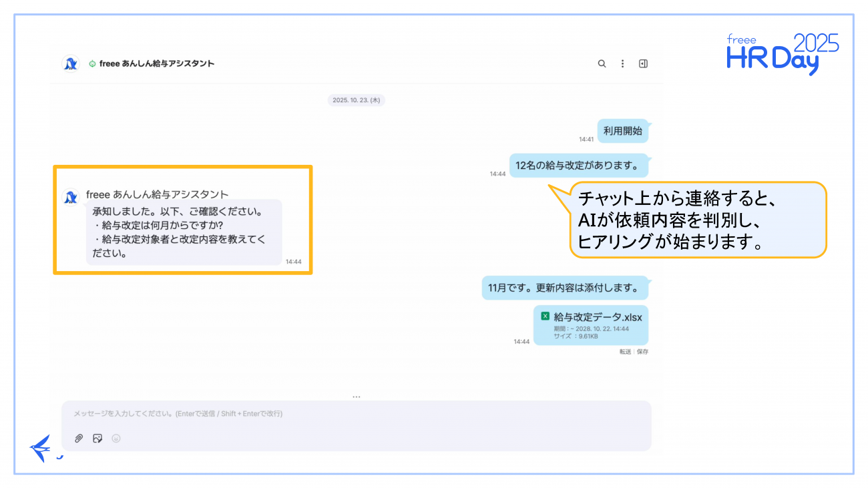This screenshot has height=488, width=868.
Task: Toggle the side panel icon in header
Action: pos(643,64)
